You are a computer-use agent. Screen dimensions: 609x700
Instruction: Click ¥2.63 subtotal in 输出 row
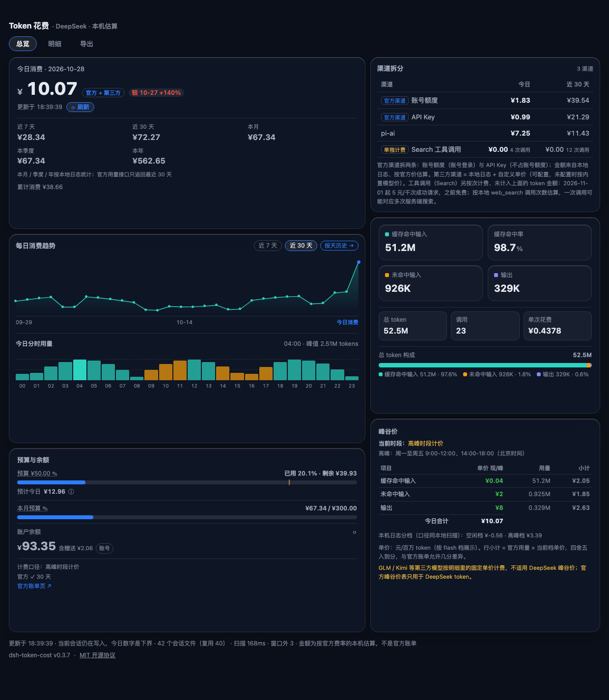581,508
